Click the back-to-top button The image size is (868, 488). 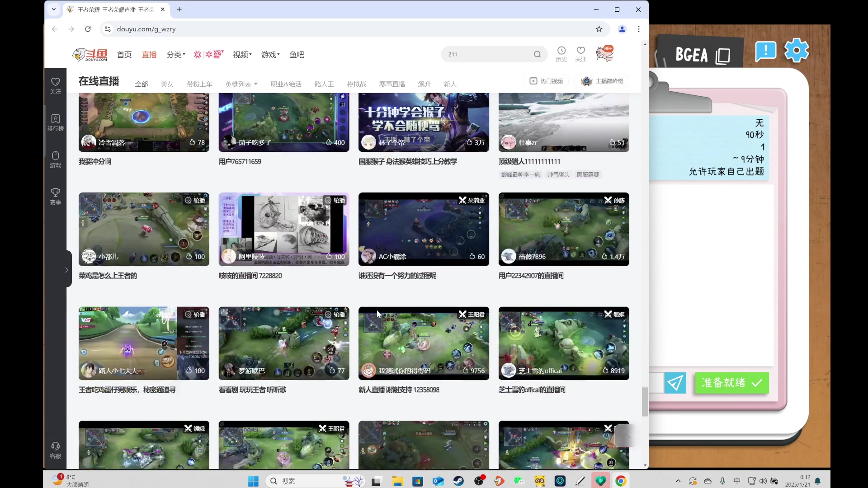click(x=626, y=436)
